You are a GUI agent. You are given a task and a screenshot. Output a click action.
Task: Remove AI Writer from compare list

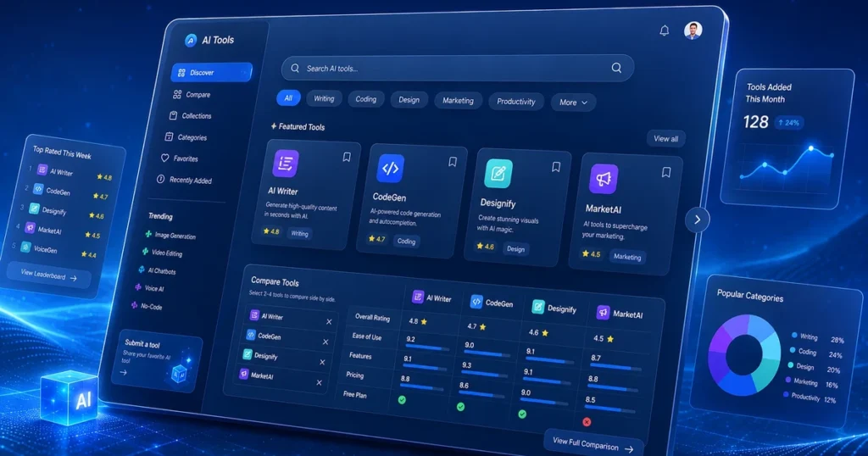coord(329,321)
